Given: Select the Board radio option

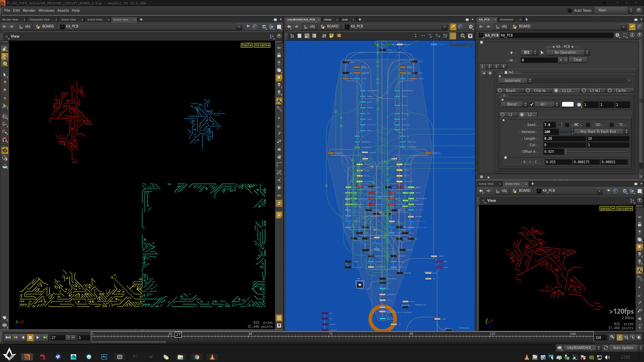Looking at the screenshot, I should pos(500,90).
